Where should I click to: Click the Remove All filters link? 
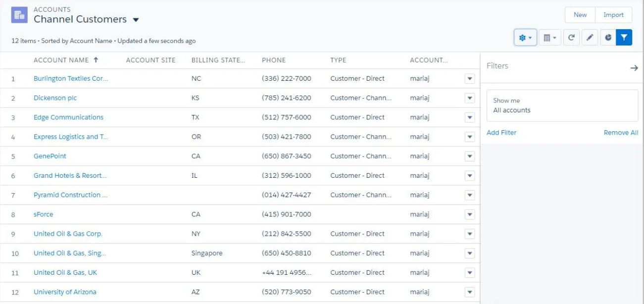(x=621, y=133)
